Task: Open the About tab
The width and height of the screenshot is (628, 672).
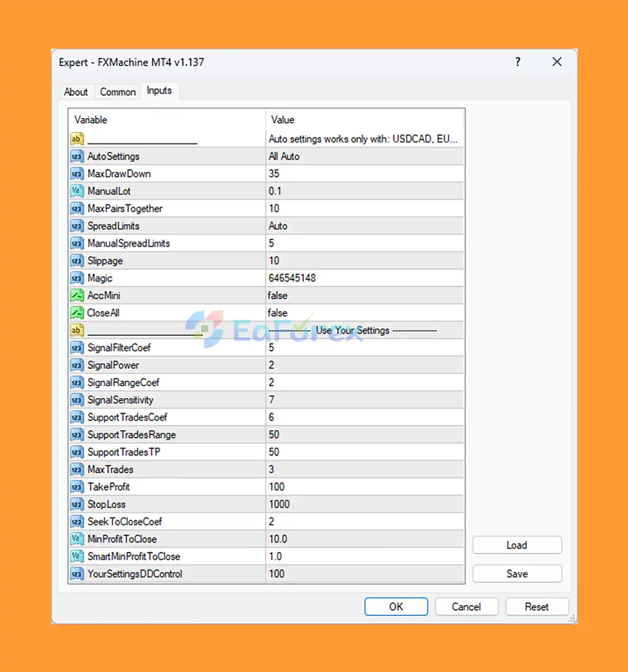Action: [x=76, y=92]
